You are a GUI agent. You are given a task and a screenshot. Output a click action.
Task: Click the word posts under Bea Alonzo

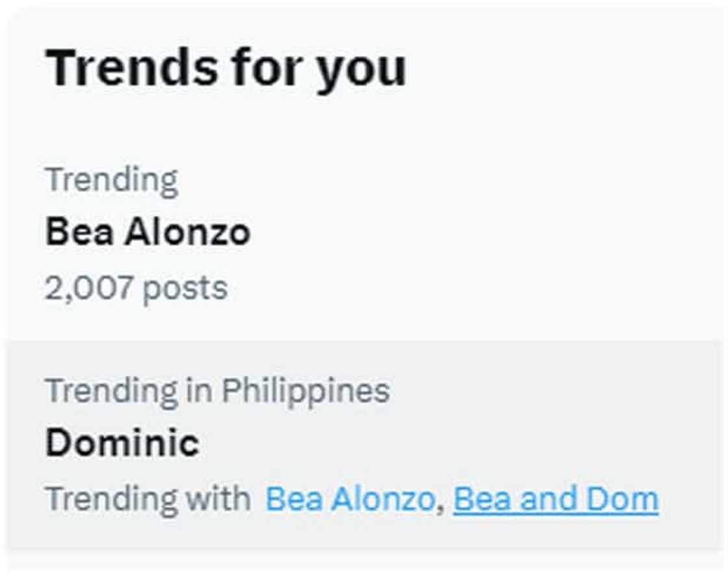pos(185,289)
